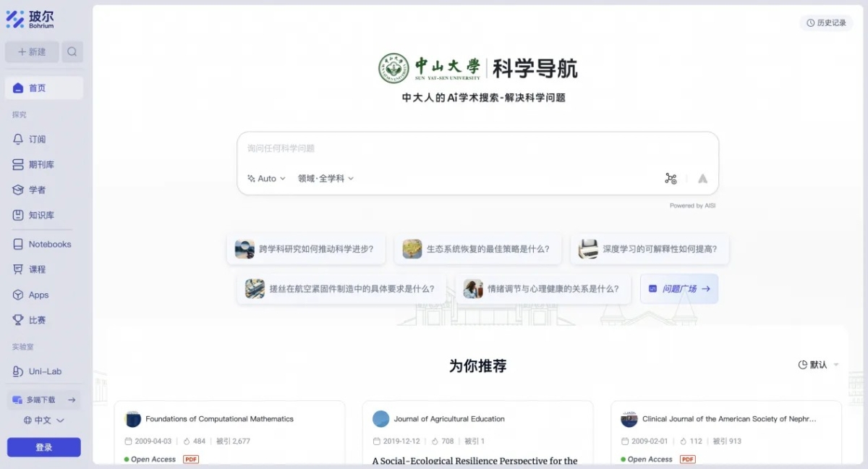Open the 中文 language dropdown
The width and height of the screenshot is (868, 469).
coord(44,420)
